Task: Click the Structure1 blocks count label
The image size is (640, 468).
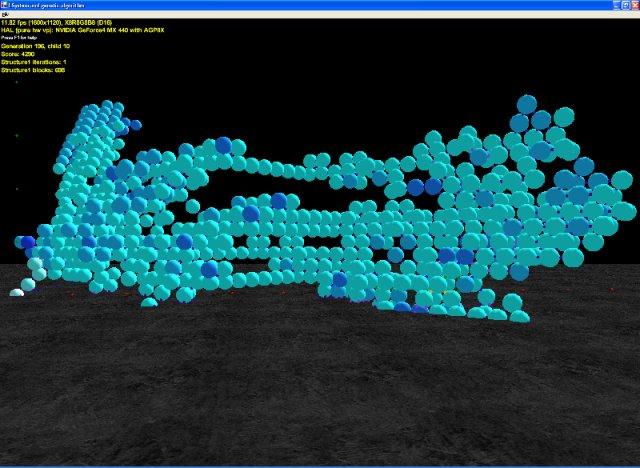Action: pos(34,70)
